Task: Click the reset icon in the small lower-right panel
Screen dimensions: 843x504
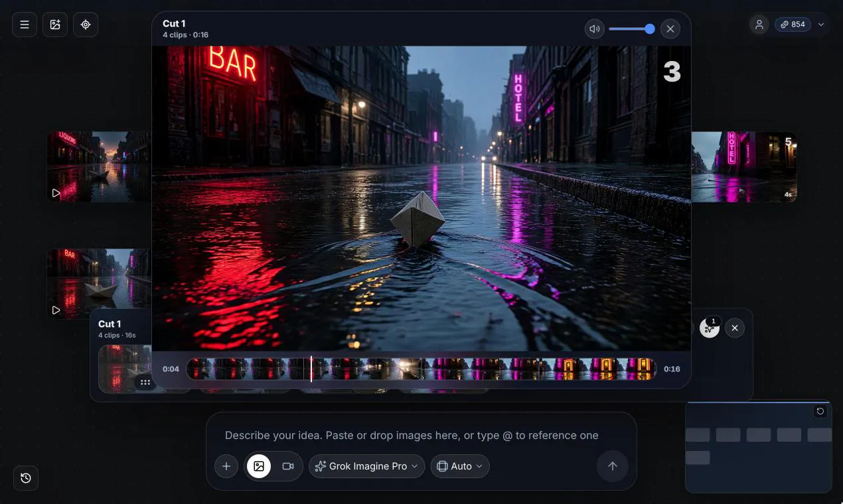Action: 820,411
